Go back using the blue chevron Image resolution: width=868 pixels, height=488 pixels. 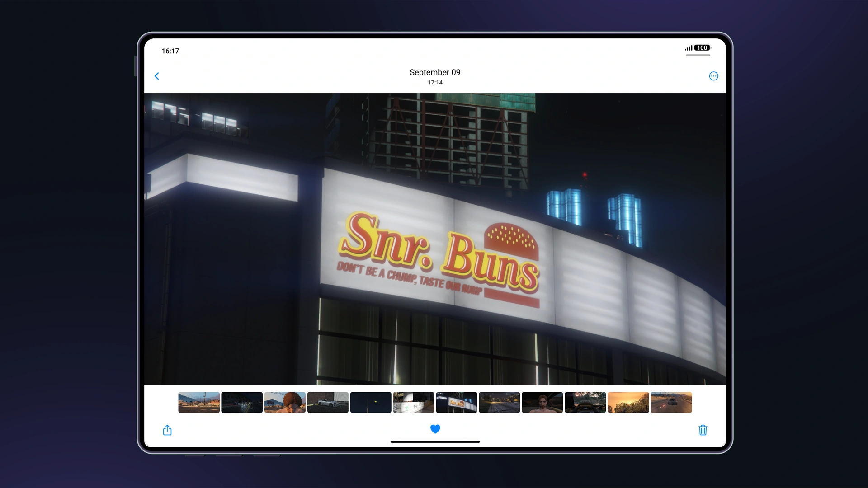157,76
